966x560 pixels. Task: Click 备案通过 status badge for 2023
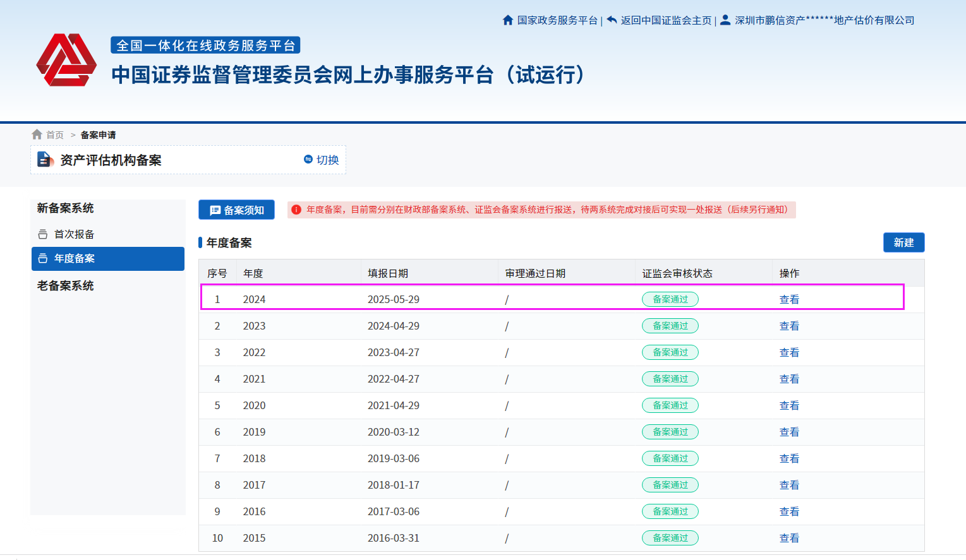670,326
